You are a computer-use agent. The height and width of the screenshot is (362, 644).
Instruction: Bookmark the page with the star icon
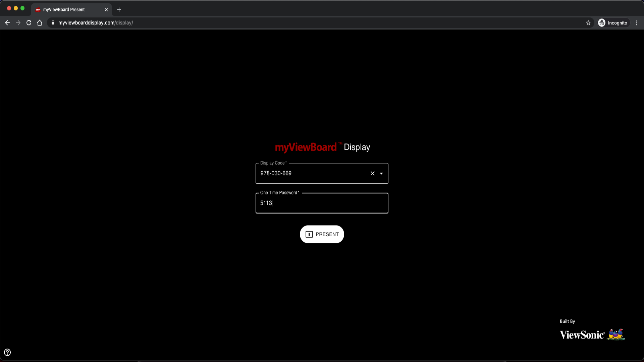pos(589,23)
